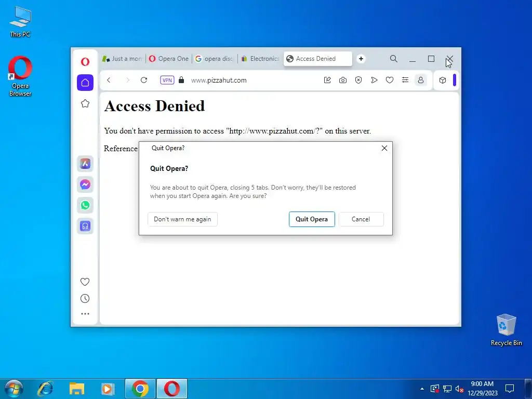Open Internet Explorer from the taskbar
The height and width of the screenshot is (399, 532).
tap(46, 389)
